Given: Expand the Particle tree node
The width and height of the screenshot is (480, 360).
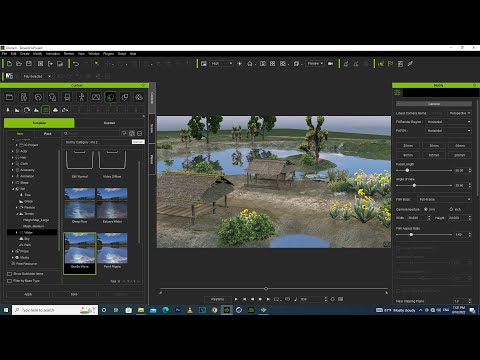Looking at the screenshot, I should (17, 207).
